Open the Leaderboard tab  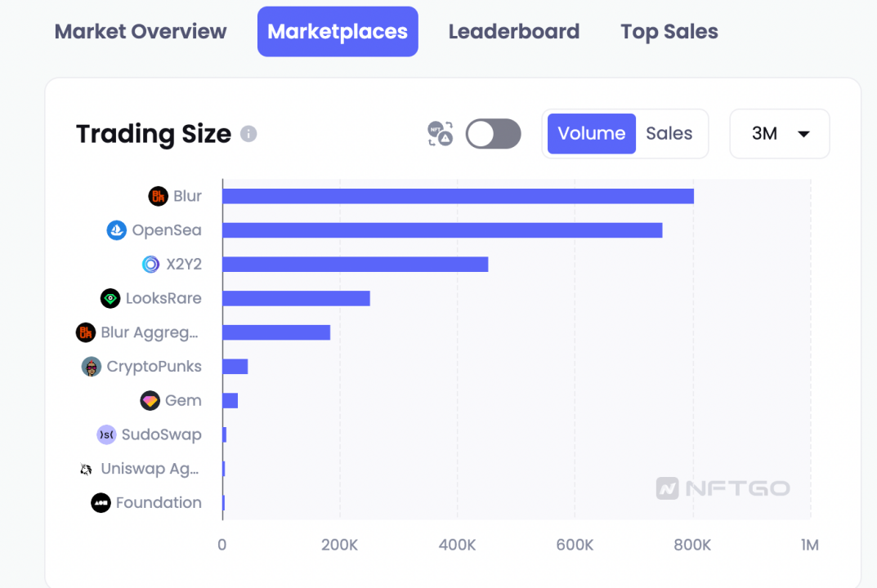(514, 32)
